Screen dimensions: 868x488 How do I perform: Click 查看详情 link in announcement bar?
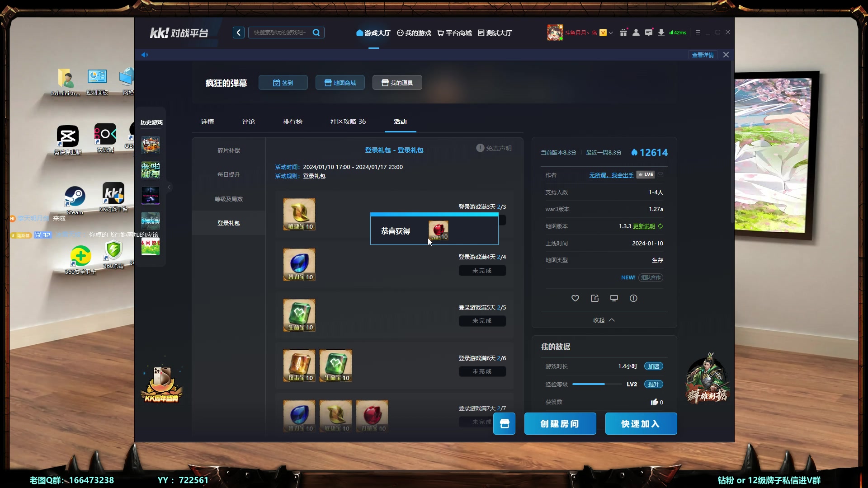pyautogui.click(x=703, y=55)
